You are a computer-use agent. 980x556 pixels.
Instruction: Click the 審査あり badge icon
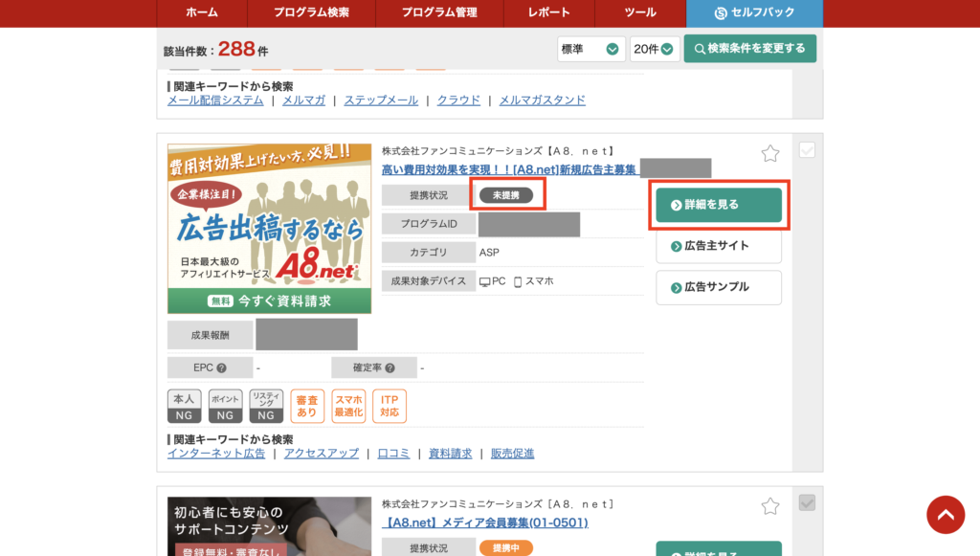click(307, 406)
